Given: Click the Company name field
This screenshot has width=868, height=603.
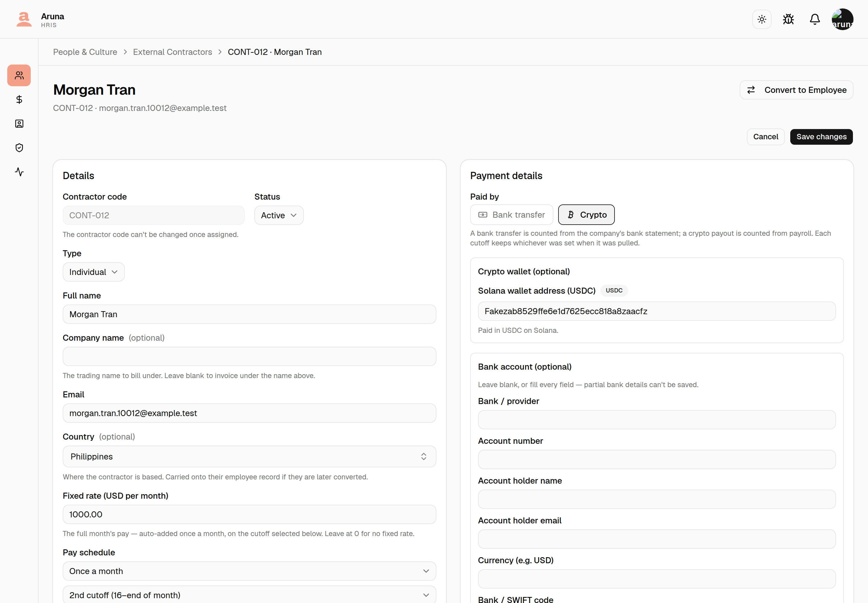Looking at the screenshot, I should tap(249, 356).
